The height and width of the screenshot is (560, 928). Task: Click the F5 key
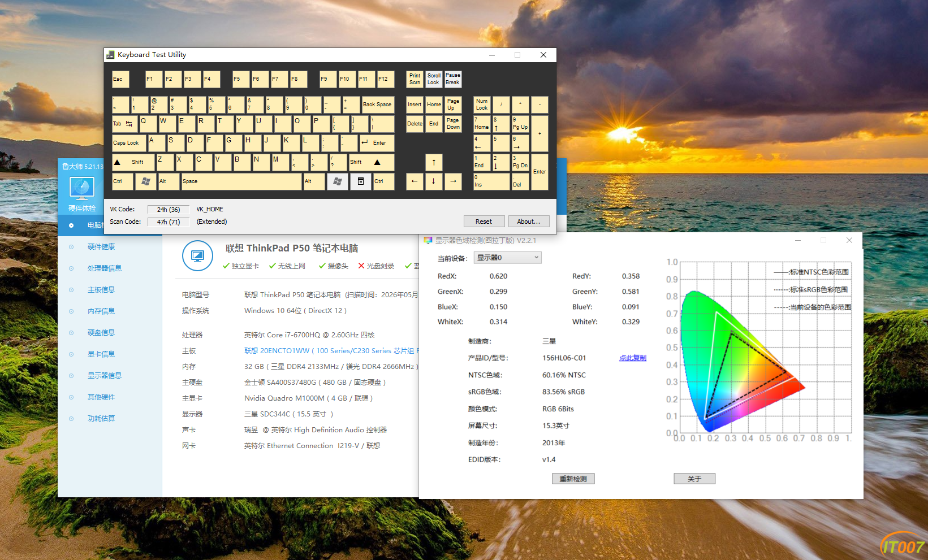click(241, 79)
